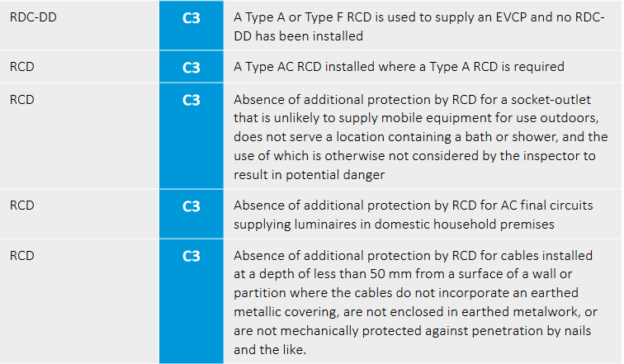624x364 pixels.
Task: Click the C3 code beside the EVCP description
Action: coord(191,17)
